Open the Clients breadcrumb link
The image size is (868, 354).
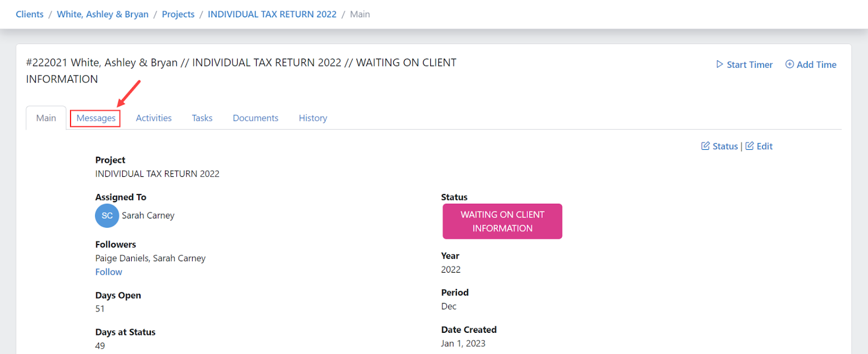pyautogui.click(x=29, y=14)
